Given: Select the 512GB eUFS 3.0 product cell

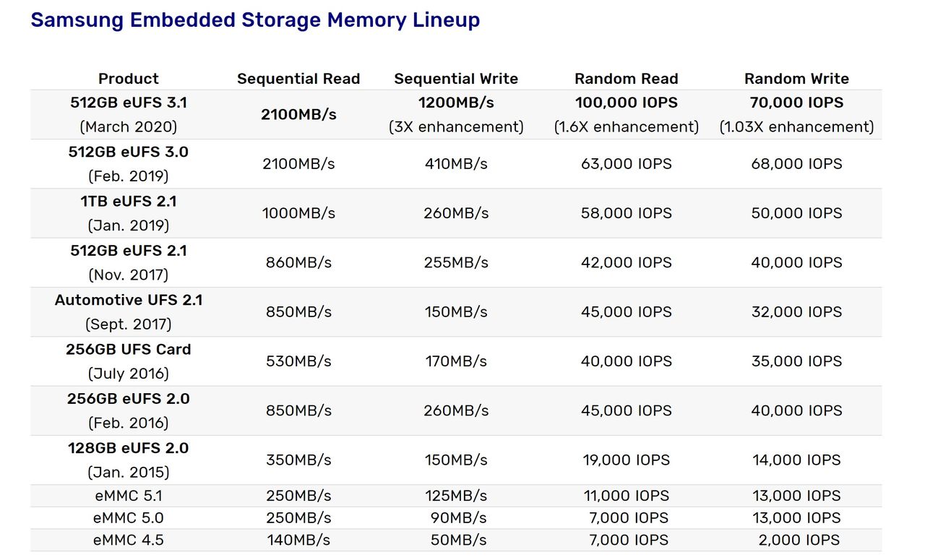Looking at the screenshot, I should click(129, 164).
